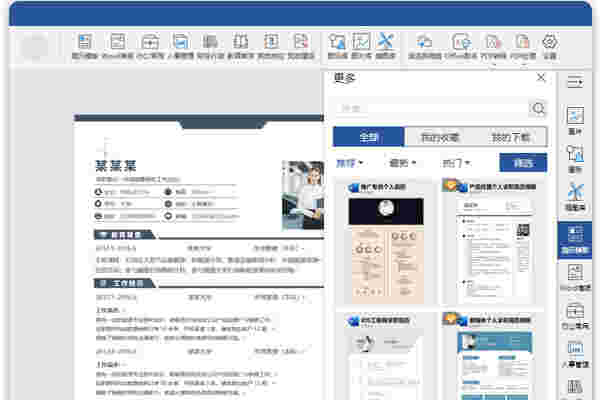Open the white resume template with a QR code
Screen dimensions: 600x400
tap(494, 250)
